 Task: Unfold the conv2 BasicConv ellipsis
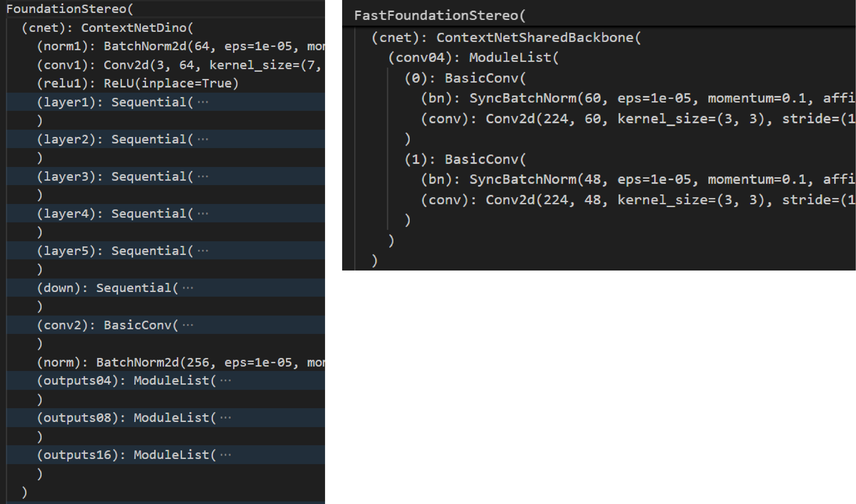(x=188, y=325)
